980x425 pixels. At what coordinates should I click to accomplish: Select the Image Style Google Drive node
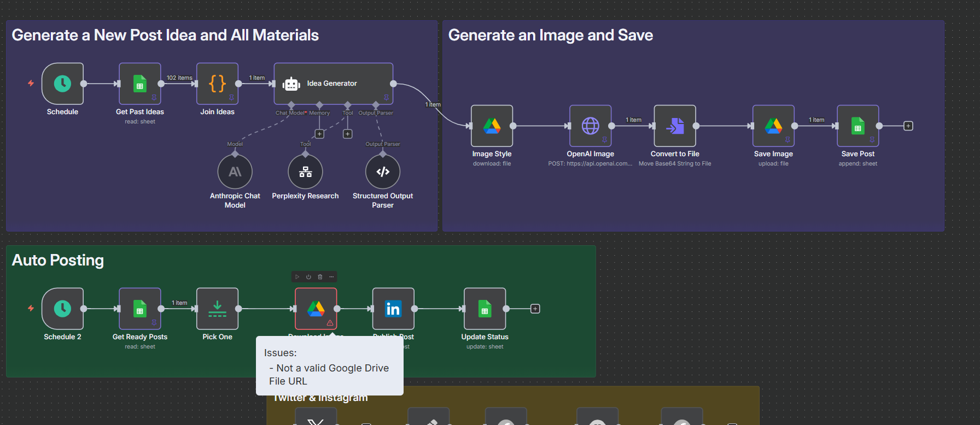coord(492,126)
